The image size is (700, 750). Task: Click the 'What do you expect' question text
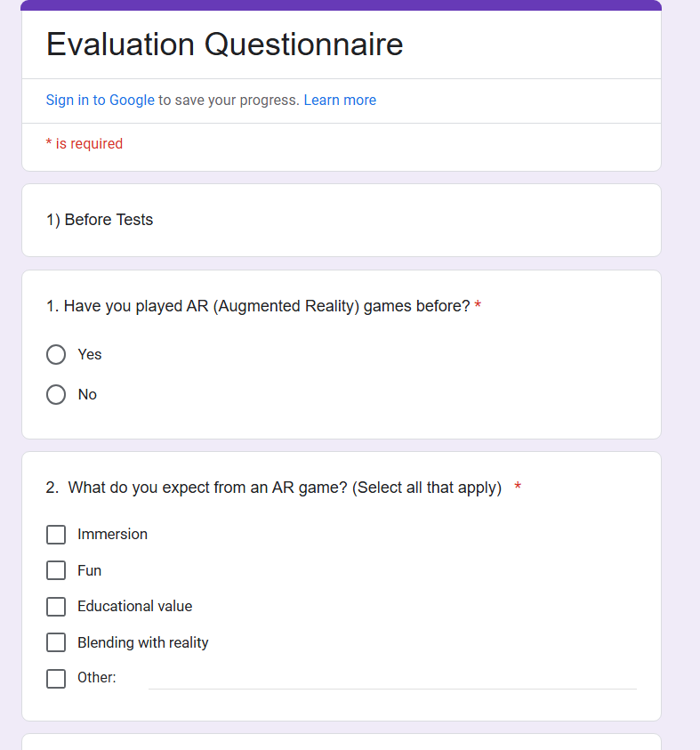tap(273, 488)
